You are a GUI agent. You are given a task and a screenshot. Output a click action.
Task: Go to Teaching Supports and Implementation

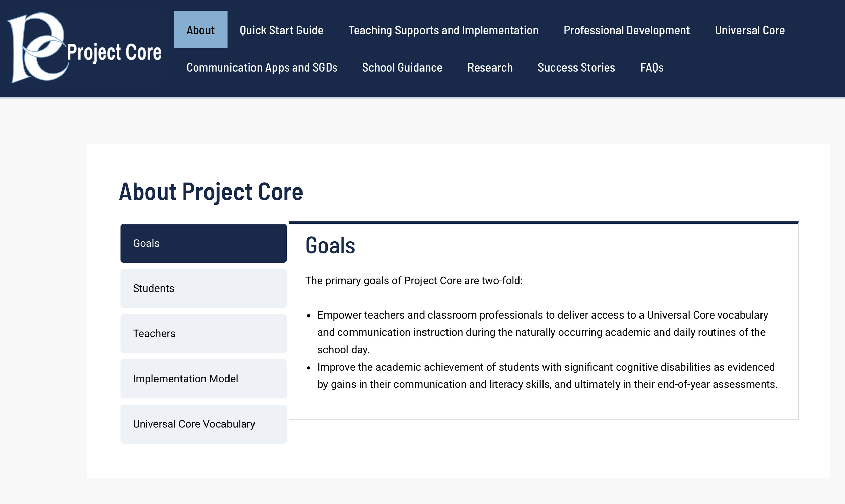[x=443, y=30]
